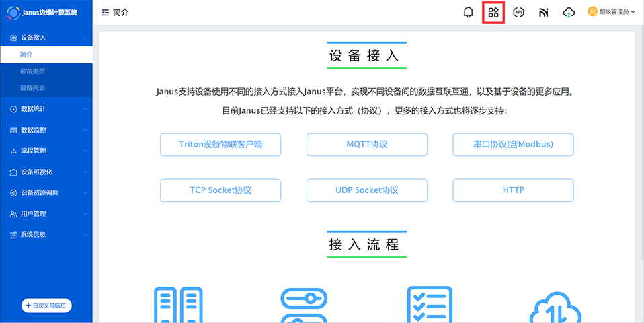Screen dimensions: 644x323
Task: Expand the 设备可视化 sidebar section
Action: click(x=46, y=172)
